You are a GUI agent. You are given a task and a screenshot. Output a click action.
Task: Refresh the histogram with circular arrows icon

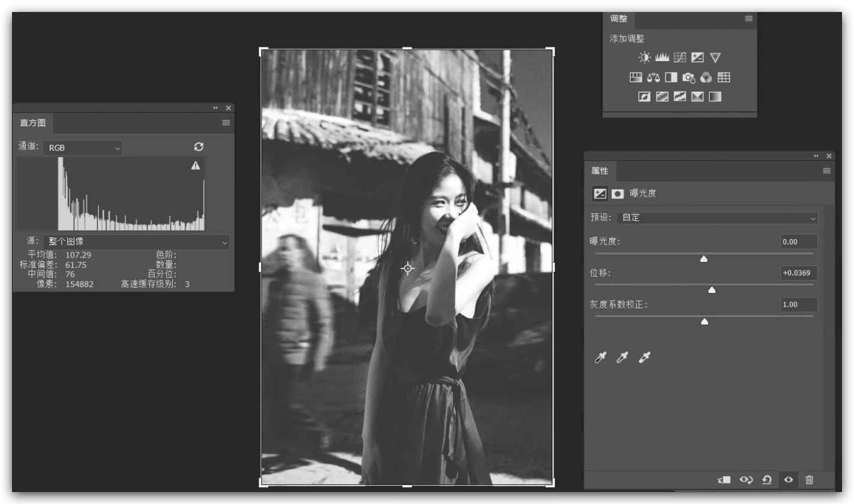[x=199, y=147]
